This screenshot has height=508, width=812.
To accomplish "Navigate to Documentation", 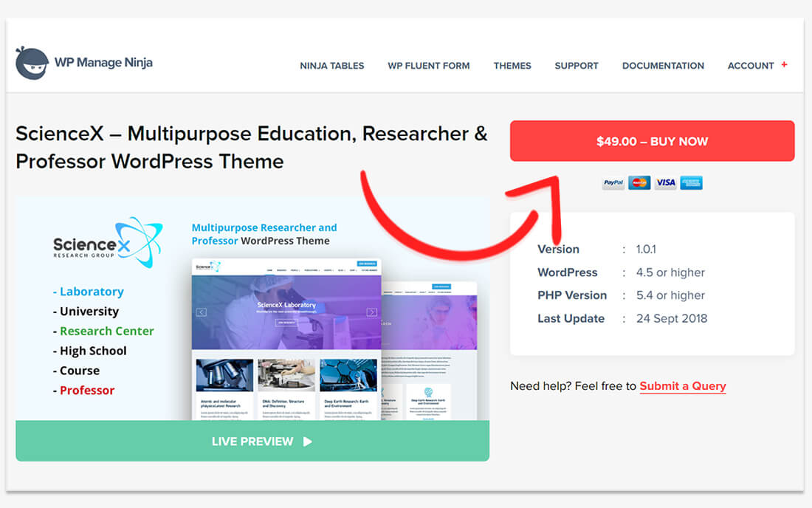I will 663,66.
